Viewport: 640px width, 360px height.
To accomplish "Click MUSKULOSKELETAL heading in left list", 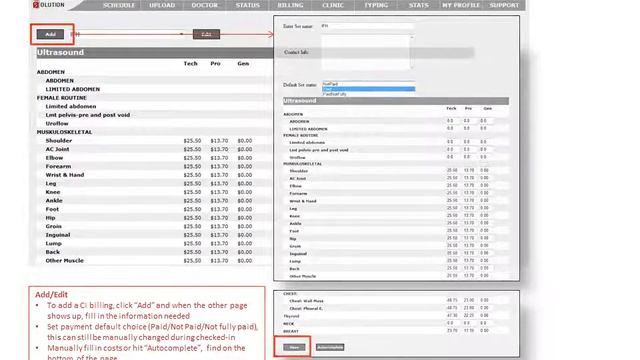I will click(64, 132).
